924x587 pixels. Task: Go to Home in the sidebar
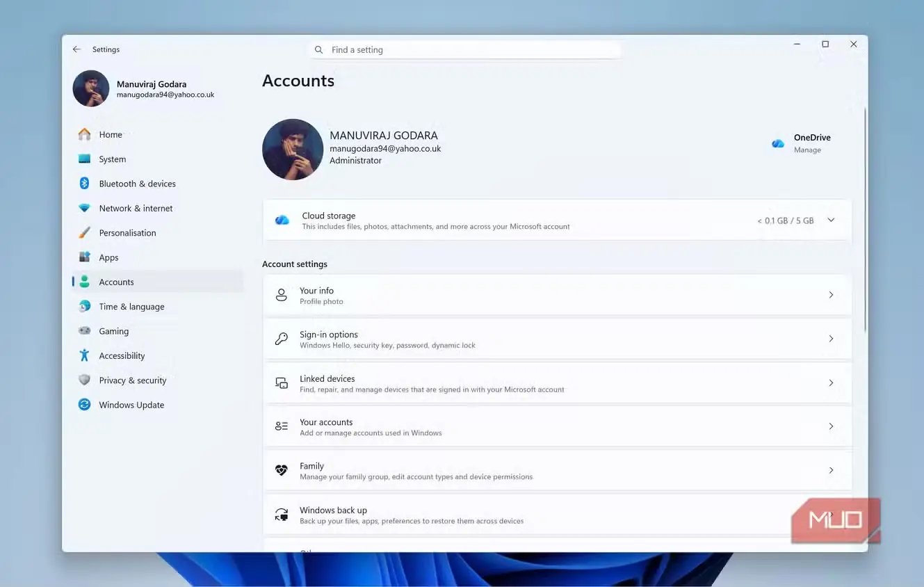coord(158,134)
